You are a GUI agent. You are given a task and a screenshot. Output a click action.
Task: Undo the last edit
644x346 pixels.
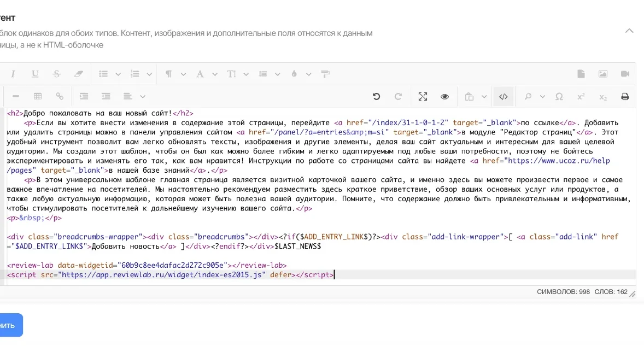click(x=376, y=96)
